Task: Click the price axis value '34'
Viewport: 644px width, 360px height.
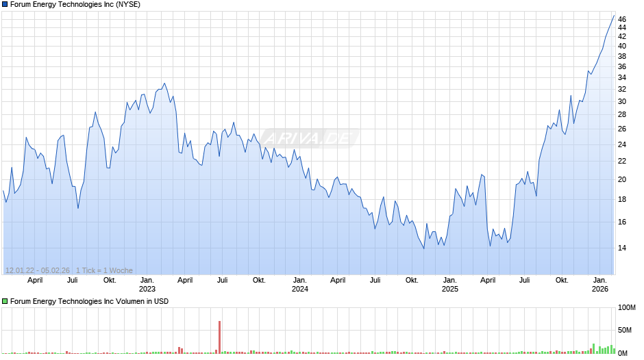Action: point(622,77)
